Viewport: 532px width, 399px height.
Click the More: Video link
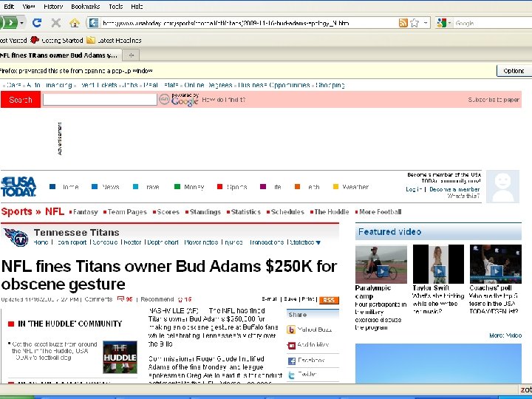pyautogui.click(x=505, y=335)
